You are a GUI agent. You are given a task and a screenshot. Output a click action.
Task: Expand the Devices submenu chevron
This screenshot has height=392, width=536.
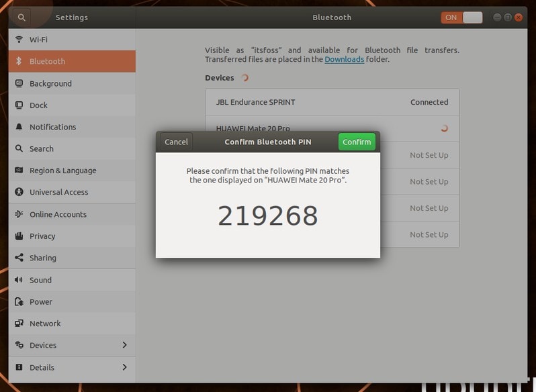pyautogui.click(x=124, y=345)
